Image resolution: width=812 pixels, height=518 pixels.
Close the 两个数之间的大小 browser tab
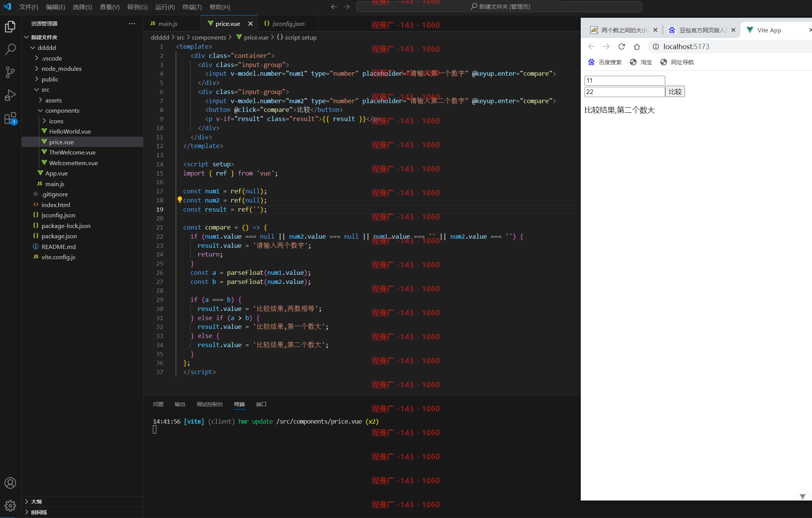click(x=655, y=30)
